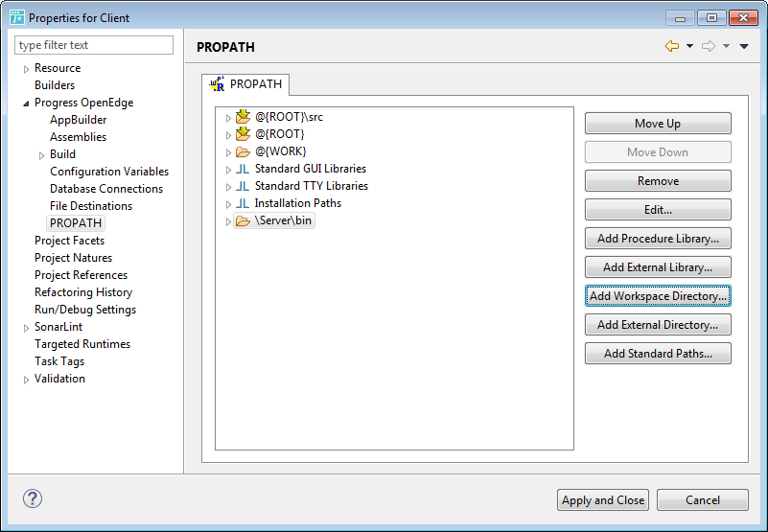The height and width of the screenshot is (532, 768).
Task: Select Targeted Runtimes page
Action: (82, 344)
